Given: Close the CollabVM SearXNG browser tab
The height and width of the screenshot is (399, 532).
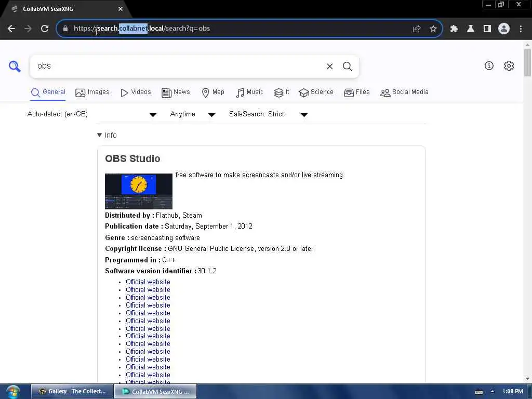Looking at the screenshot, I should [121, 9].
